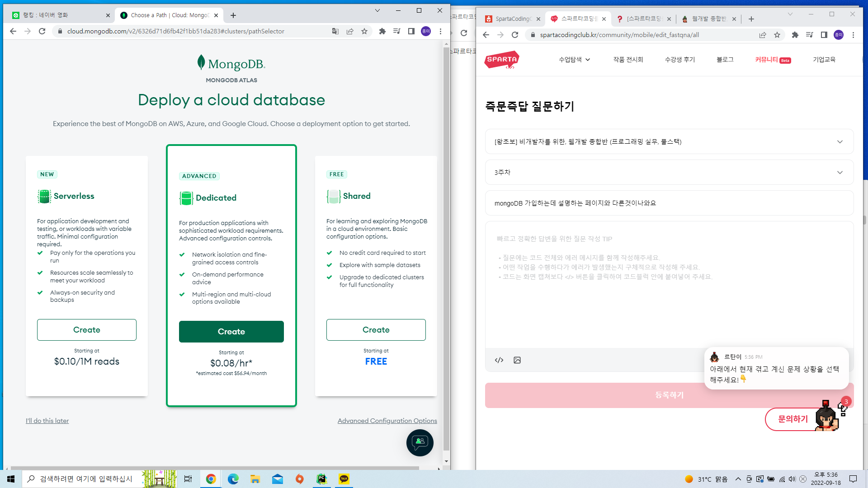
Task: Bookmark the MongoDB page with the star icon
Action: click(x=364, y=31)
